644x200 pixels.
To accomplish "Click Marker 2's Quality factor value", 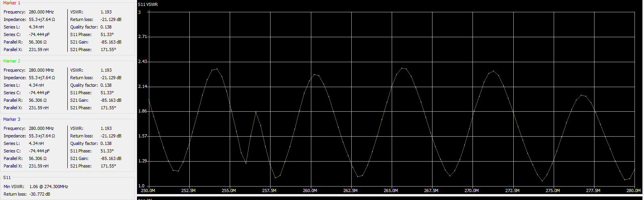I will [x=106, y=85].
